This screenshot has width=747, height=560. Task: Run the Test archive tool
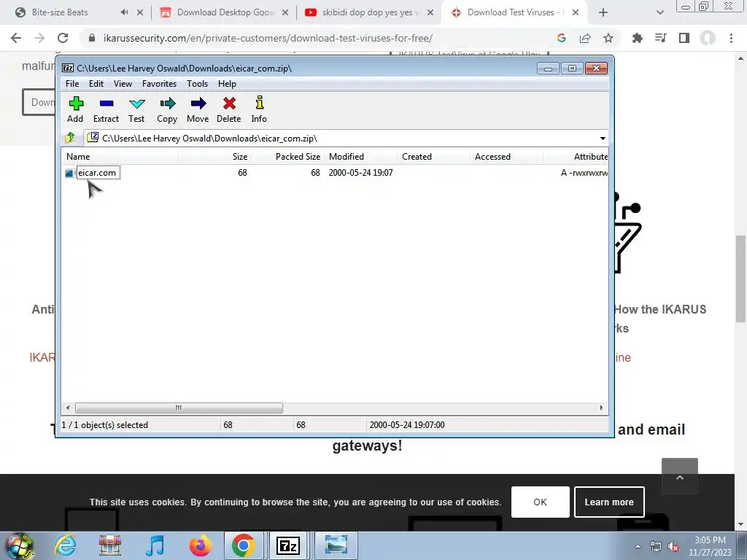click(136, 110)
